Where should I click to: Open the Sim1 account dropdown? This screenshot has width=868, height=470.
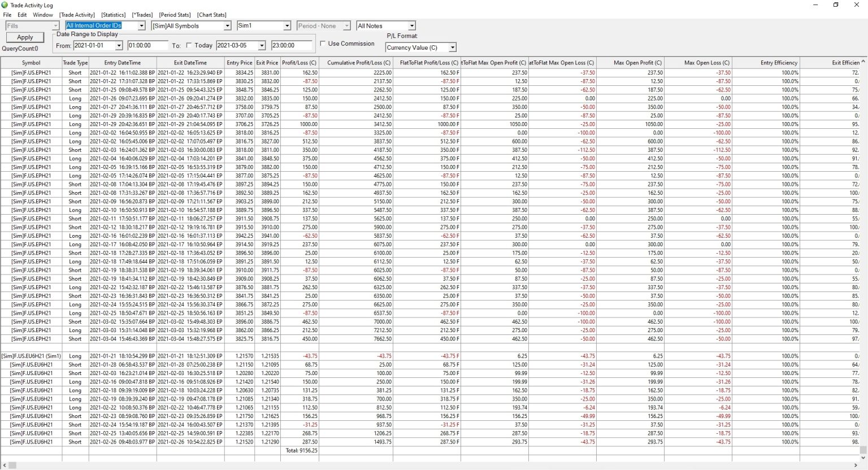(287, 25)
